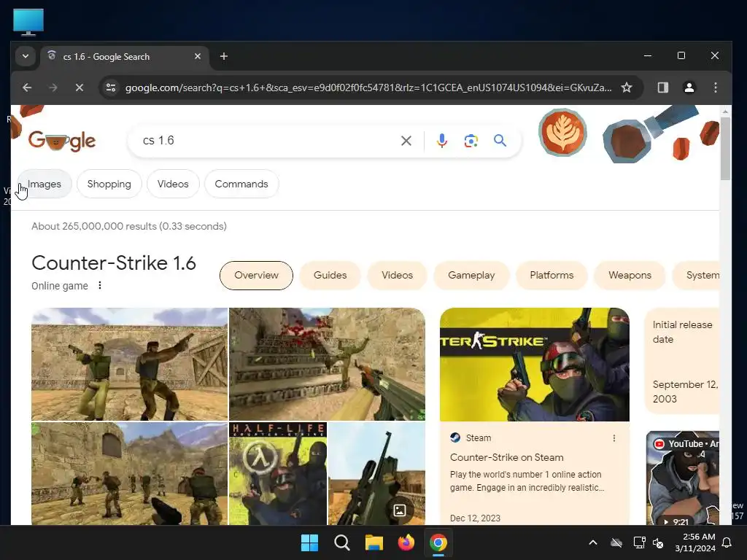The image size is (747, 560).
Task: Click the more images icon
Action: pyautogui.click(x=399, y=510)
